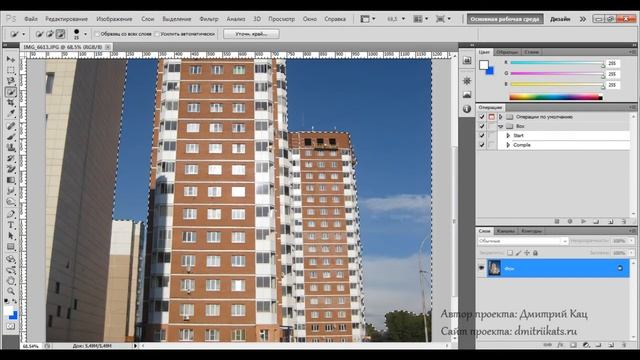
Task: Play the selected action
Action: (x=583, y=221)
